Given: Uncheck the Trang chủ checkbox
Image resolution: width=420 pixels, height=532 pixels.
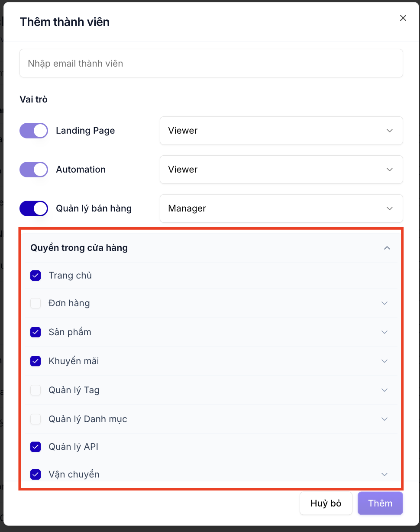Looking at the screenshot, I should pyautogui.click(x=36, y=276).
